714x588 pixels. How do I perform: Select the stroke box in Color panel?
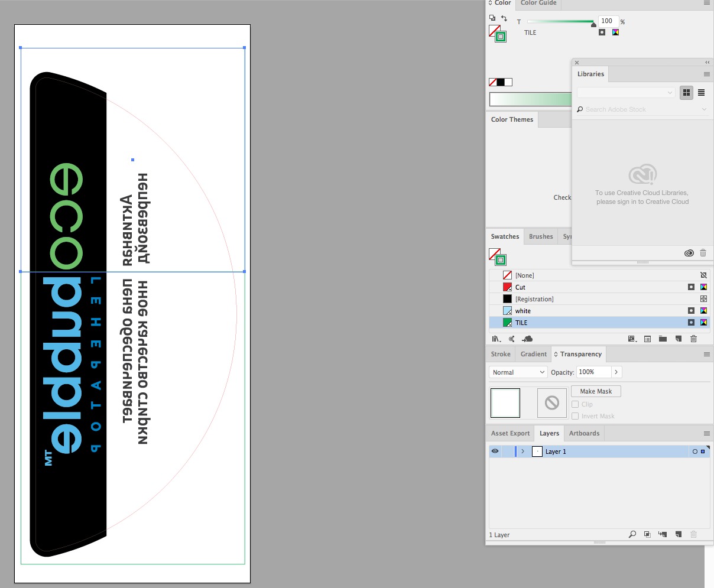(x=501, y=37)
